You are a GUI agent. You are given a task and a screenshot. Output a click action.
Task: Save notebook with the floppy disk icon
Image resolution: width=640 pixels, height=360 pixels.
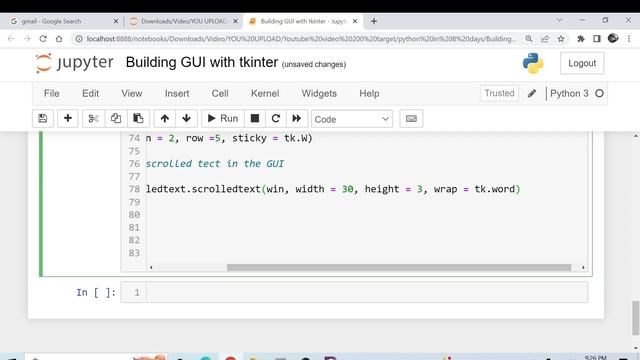(x=42, y=119)
